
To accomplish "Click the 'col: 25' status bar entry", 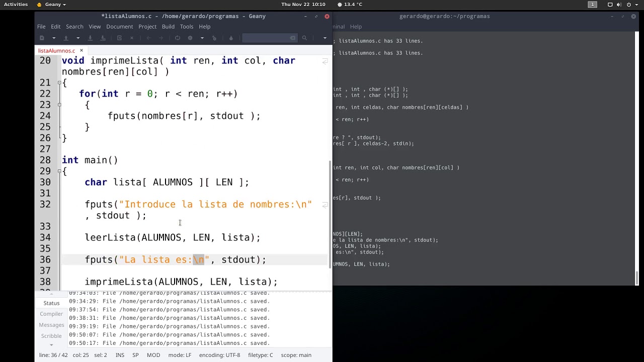I will tap(80, 355).
